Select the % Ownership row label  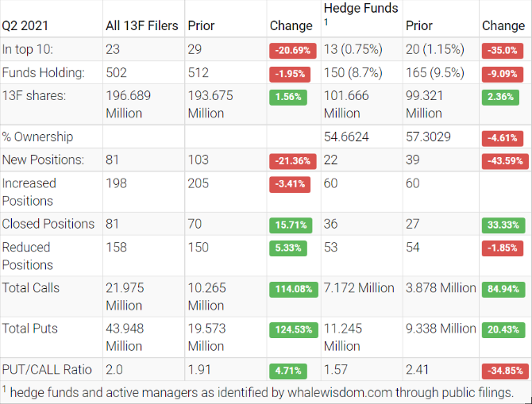(37, 137)
